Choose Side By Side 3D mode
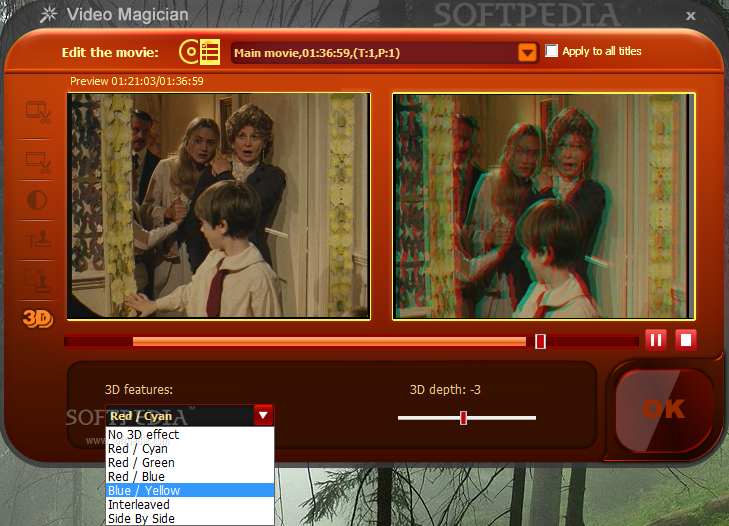This screenshot has width=729, height=526. (190, 518)
